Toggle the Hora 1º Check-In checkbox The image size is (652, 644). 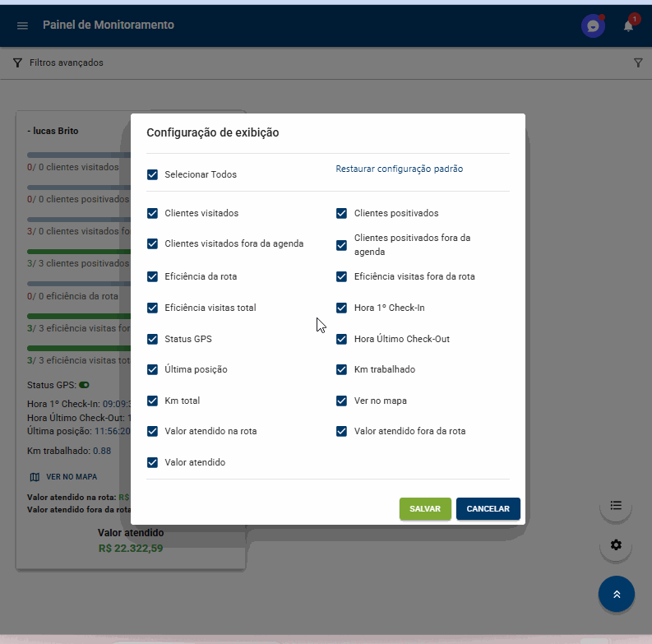tap(341, 308)
